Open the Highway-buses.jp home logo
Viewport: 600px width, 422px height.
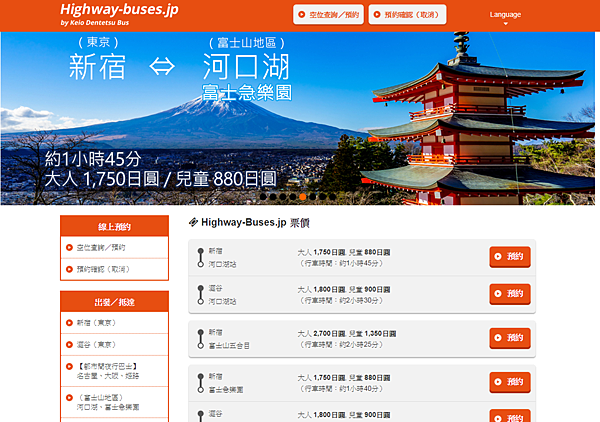pyautogui.click(x=119, y=14)
